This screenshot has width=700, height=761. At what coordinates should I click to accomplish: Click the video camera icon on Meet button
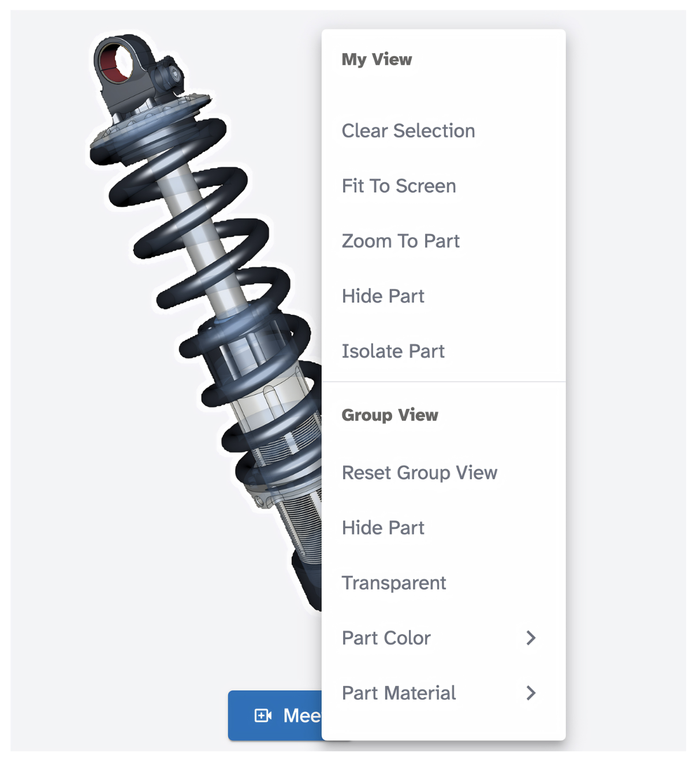(263, 715)
